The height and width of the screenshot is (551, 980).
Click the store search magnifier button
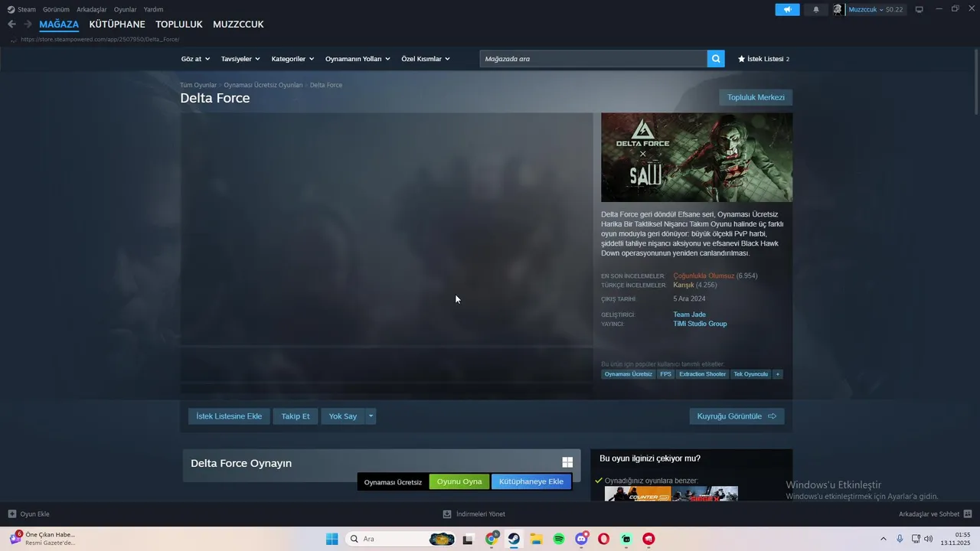tap(716, 58)
